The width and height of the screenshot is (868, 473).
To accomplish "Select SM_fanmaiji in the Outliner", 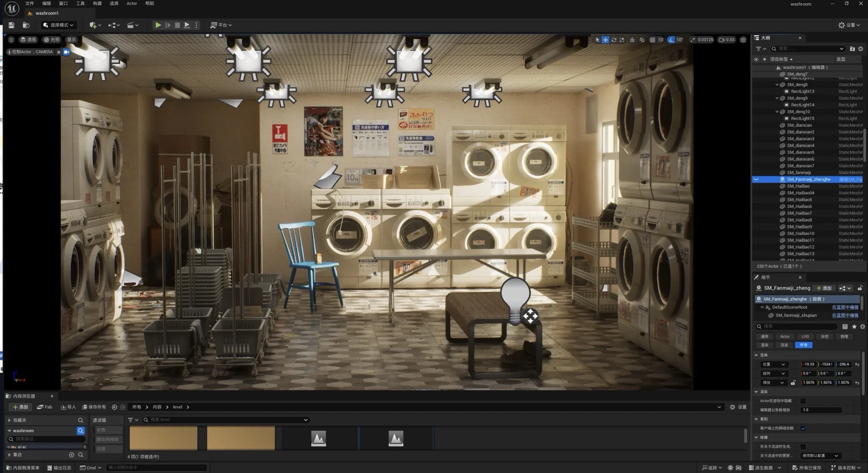I will click(x=799, y=173).
